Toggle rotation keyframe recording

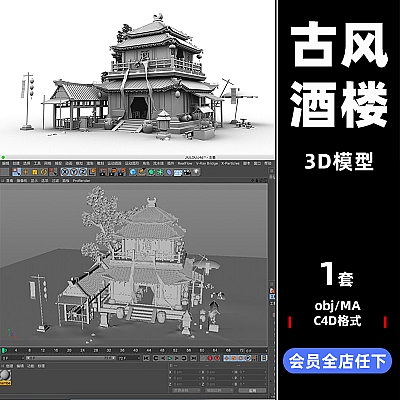(x=241, y=358)
